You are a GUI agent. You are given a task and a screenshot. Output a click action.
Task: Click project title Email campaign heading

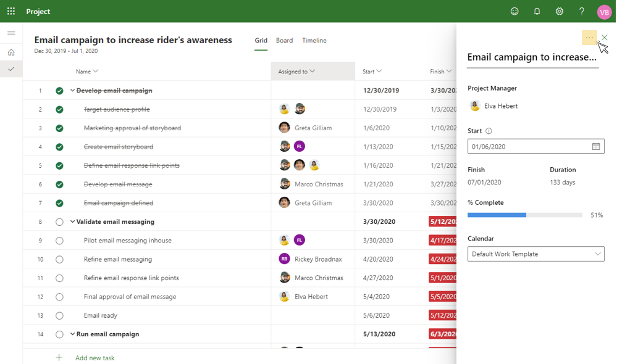click(133, 39)
